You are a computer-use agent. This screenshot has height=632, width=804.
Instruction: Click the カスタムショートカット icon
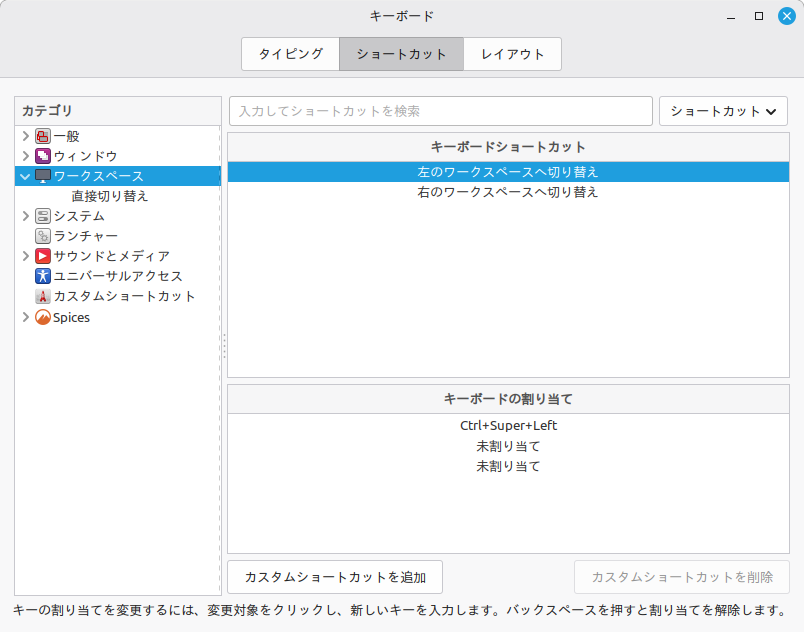point(43,296)
